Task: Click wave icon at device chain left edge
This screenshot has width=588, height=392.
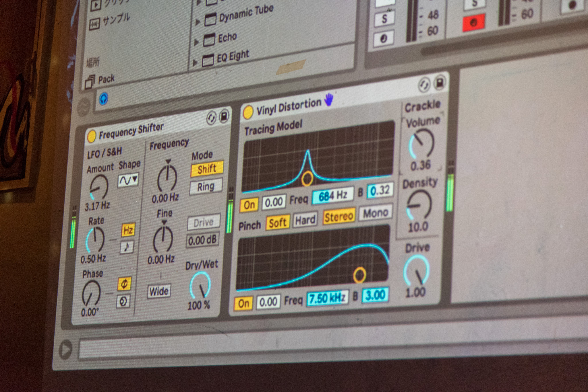Action: (x=84, y=106)
